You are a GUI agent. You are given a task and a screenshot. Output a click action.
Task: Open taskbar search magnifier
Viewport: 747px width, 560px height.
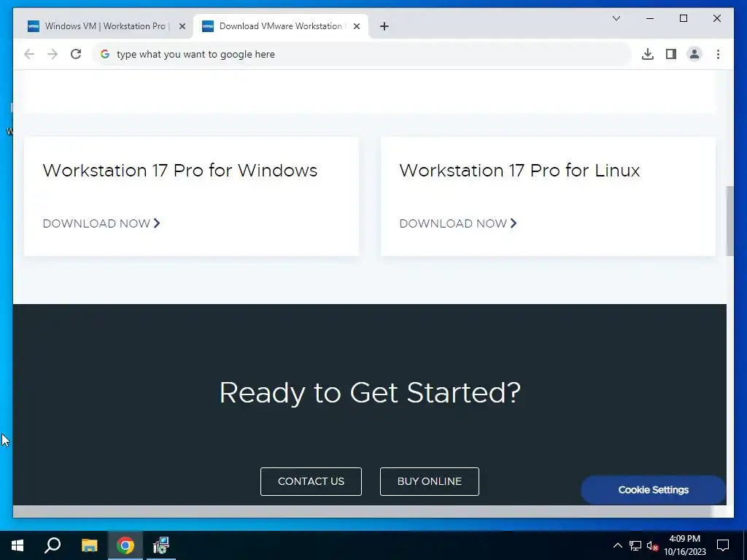pos(53,545)
